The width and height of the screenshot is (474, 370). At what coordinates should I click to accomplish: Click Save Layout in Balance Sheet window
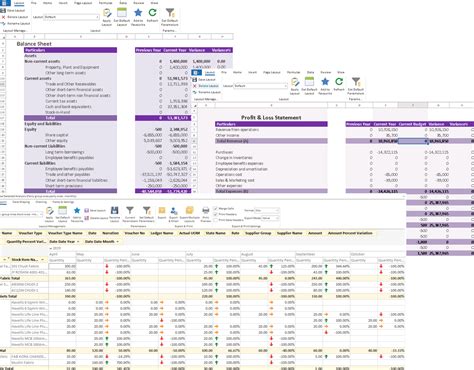[13, 10]
